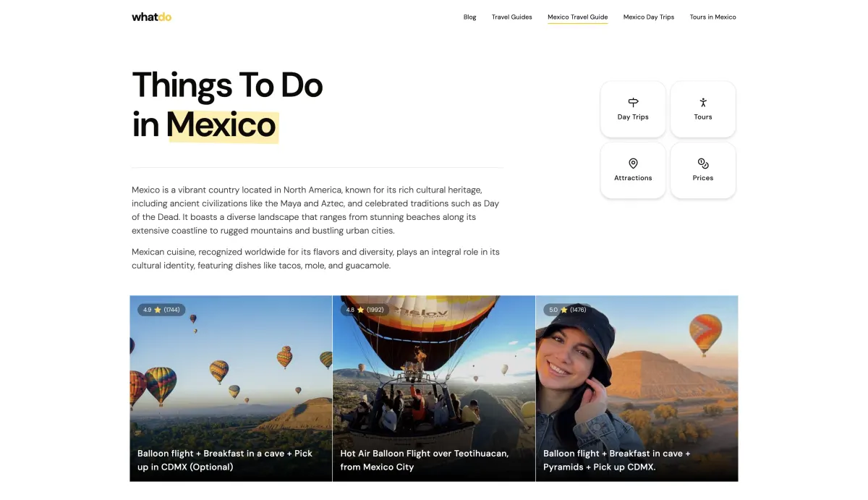Open Balloon flight + Pyramids + Pick up card

coord(637,389)
